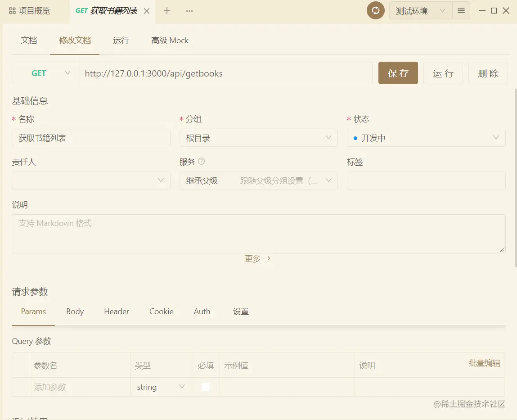The width and height of the screenshot is (517, 420).
Task: Expand the 分组 根目录 dropdown
Action: pyautogui.click(x=258, y=138)
